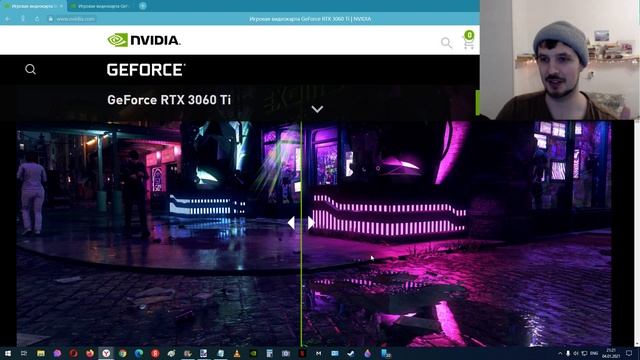This screenshot has height=360, width=640.
Task: Open the Calculator icon on the taskbar
Action: click(269, 353)
